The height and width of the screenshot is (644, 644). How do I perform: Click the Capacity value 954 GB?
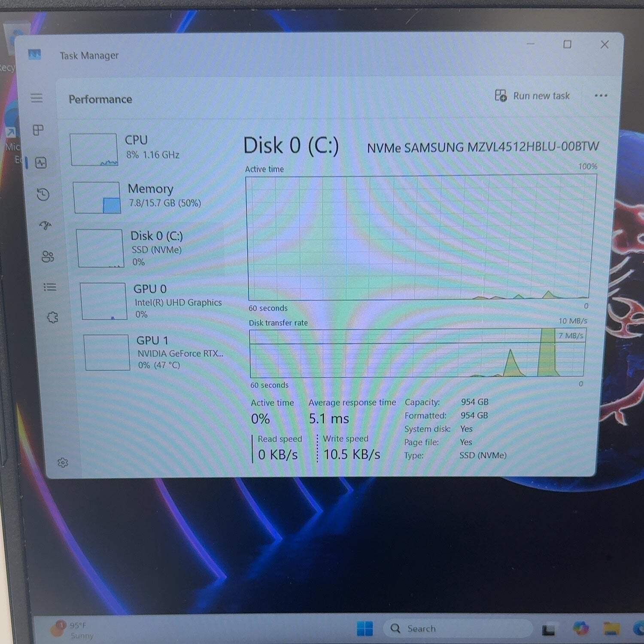[474, 402]
